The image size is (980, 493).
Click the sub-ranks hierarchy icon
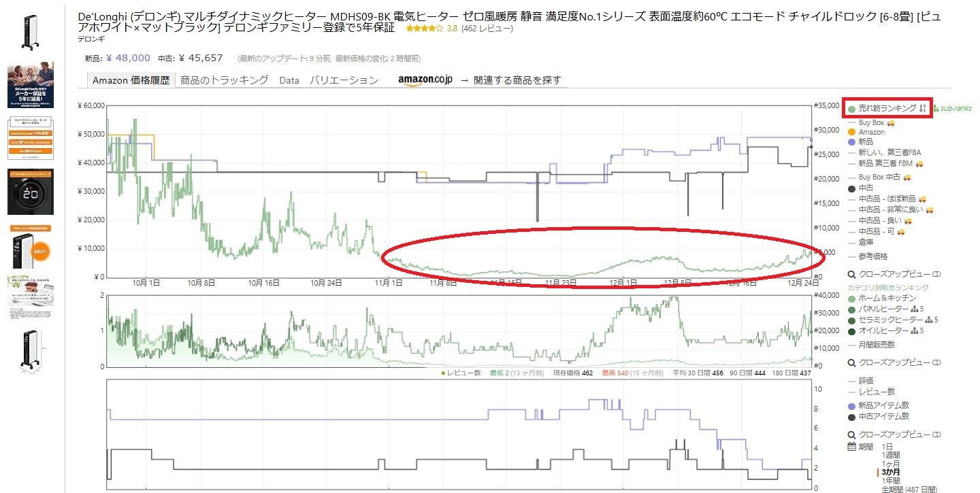tap(936, 108)
